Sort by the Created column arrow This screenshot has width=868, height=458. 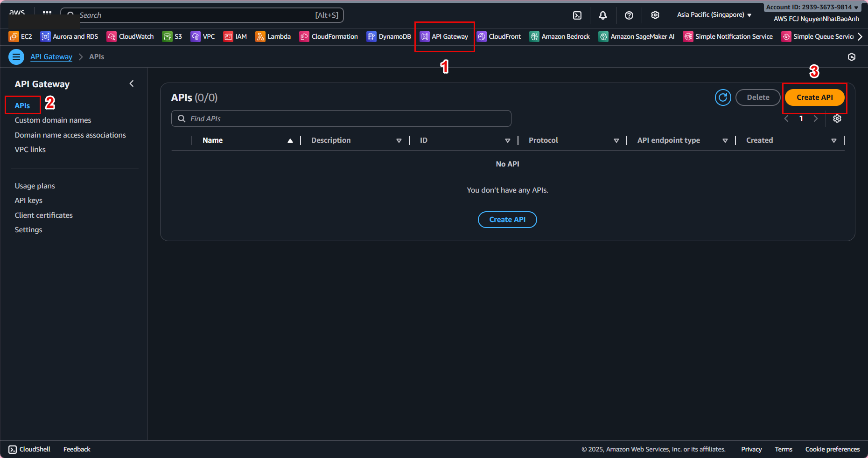[834, 140]
